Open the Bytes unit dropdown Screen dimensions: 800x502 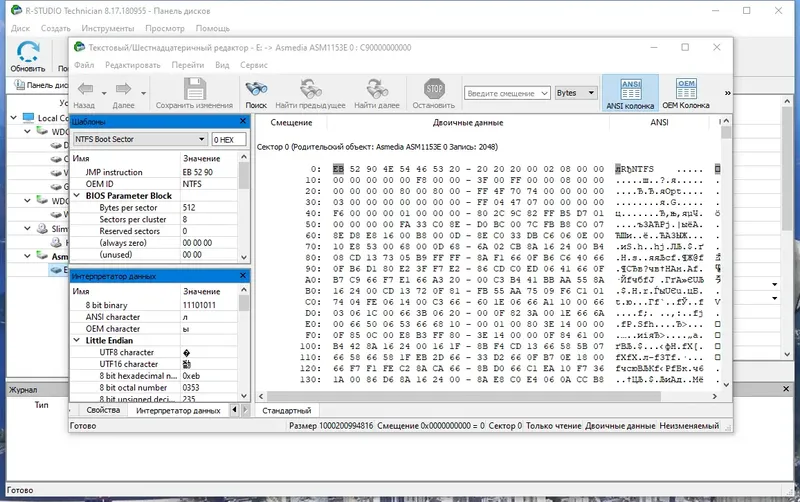pyautogui.click(x=576, y=93)
